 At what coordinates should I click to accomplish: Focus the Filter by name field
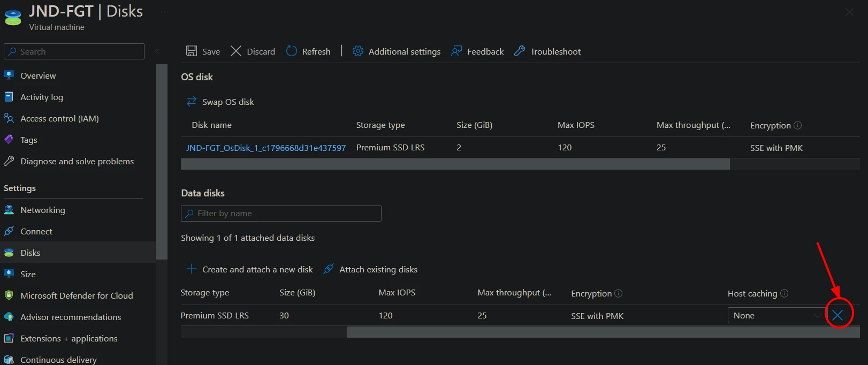click(x=281, y=214)
